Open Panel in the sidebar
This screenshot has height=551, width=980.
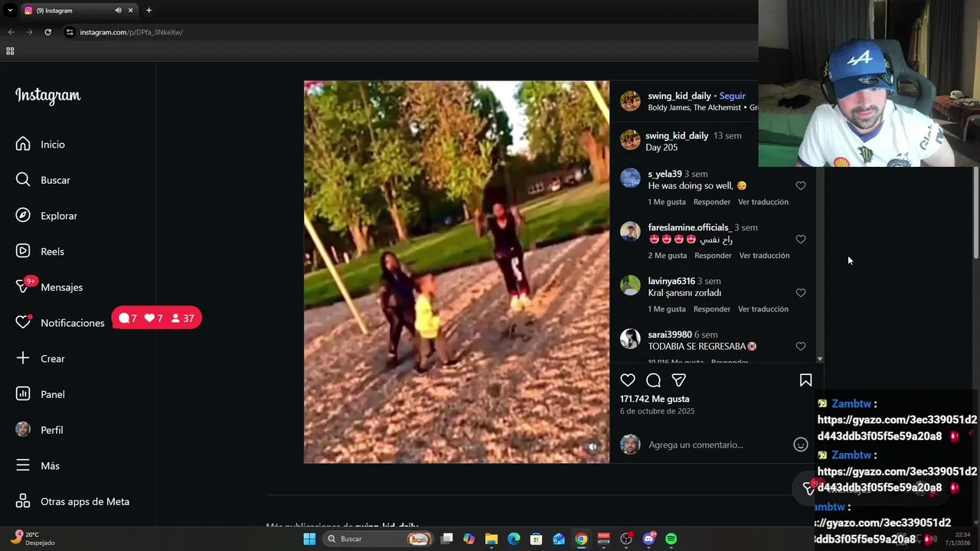click(x=41, y=394)
